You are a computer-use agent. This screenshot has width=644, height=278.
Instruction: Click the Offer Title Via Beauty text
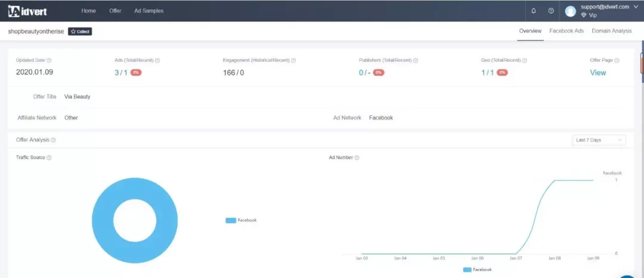pyautogui.click(x=77, y=97)
